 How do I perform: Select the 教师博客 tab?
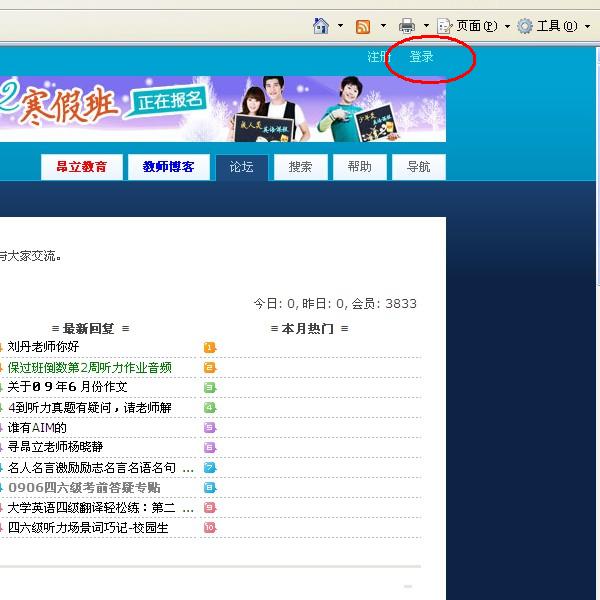[x=168, y=167]
